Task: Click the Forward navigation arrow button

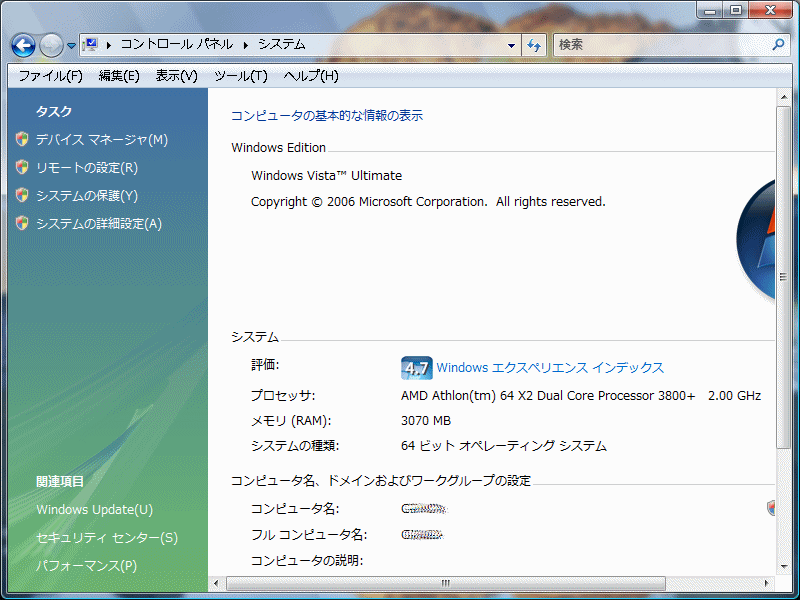Action: point(51,45)
